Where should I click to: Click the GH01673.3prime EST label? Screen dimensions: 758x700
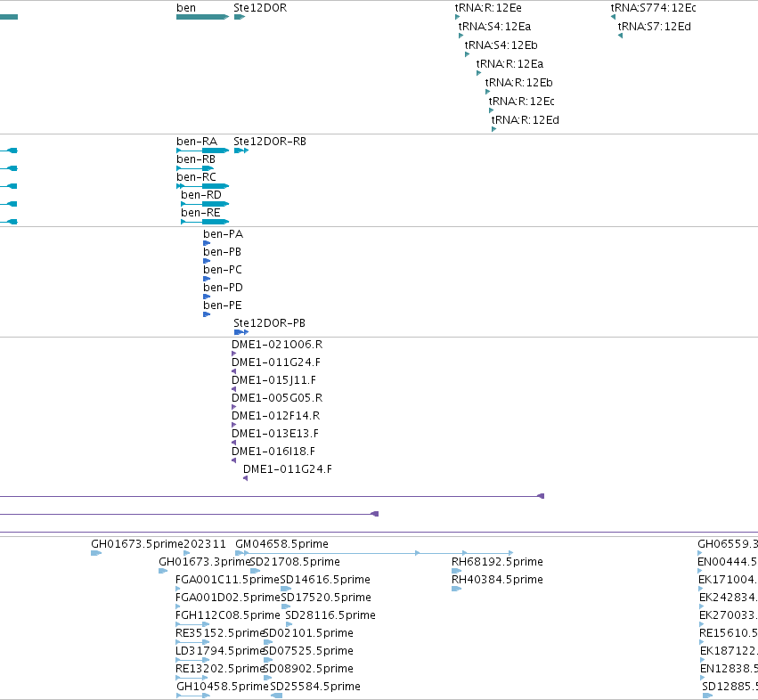click(x=203, y=562)
